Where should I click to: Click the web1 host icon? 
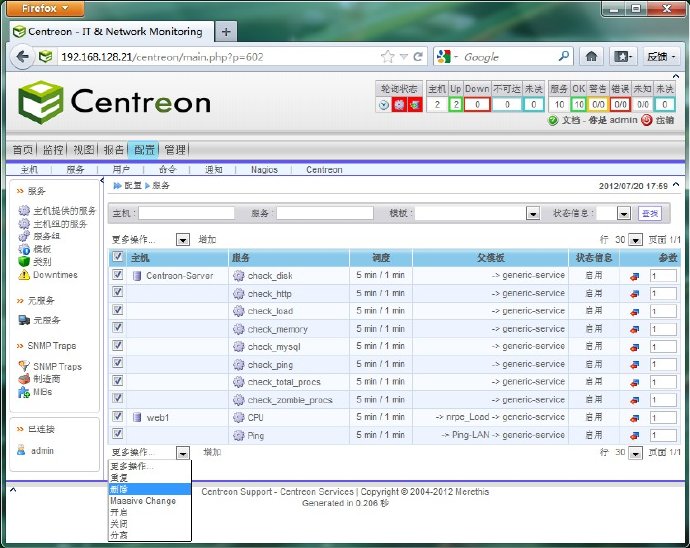point(137,417)
